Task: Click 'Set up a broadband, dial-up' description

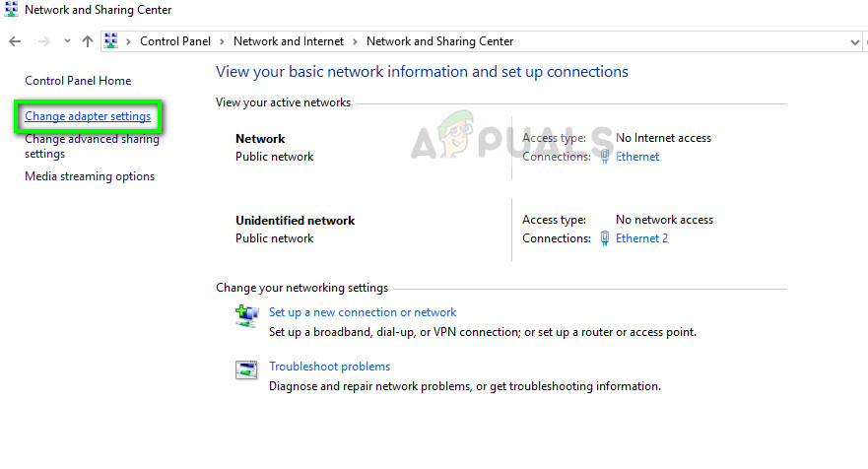Action: pos(483,332)
